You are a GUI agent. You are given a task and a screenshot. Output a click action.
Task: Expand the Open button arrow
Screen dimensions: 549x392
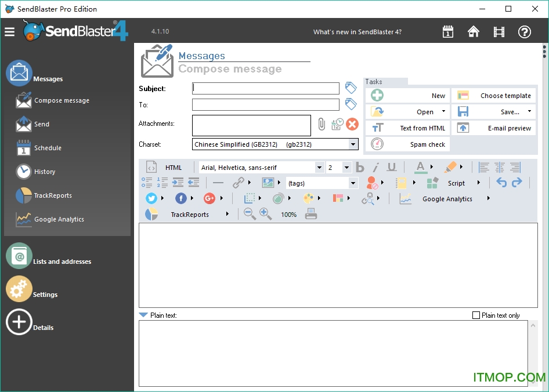coord(443,111)
